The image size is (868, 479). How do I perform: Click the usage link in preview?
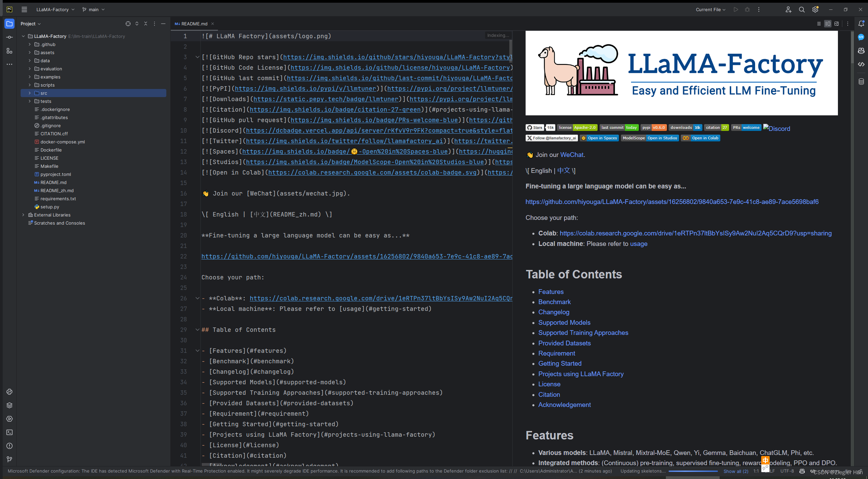click(x=638, y=244)
